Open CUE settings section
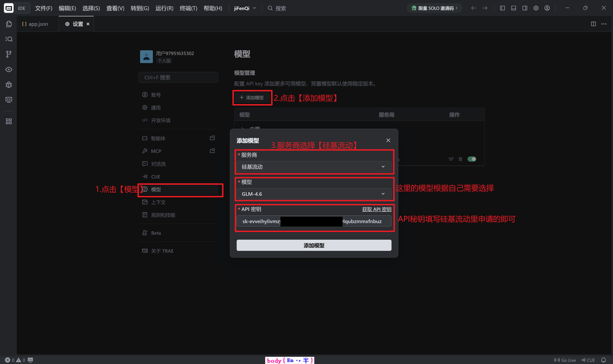613x364 pixels. [178, 176]
